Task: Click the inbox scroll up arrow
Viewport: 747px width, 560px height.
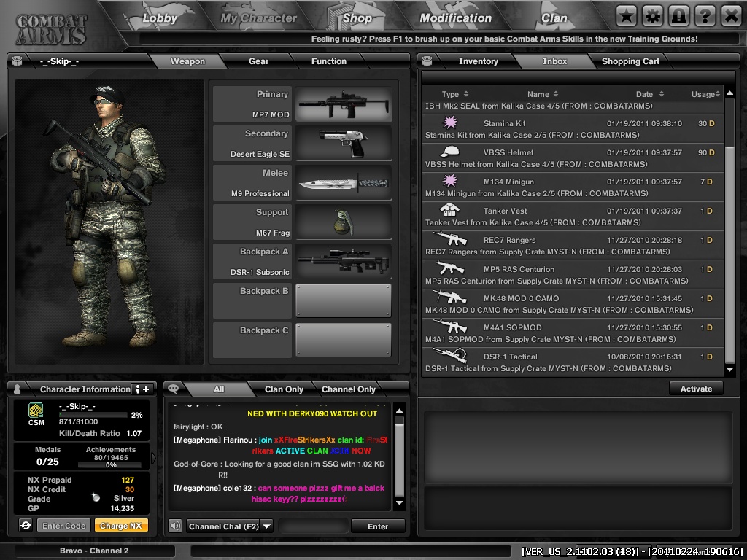Action: pos(729,93)
